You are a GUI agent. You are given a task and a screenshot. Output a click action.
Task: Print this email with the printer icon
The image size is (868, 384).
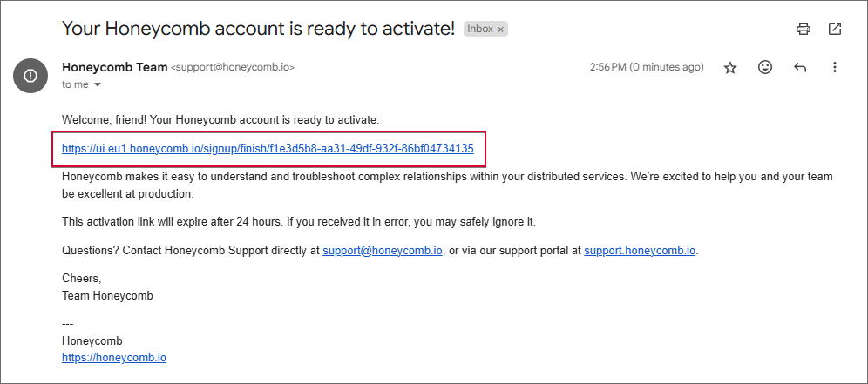804,29
